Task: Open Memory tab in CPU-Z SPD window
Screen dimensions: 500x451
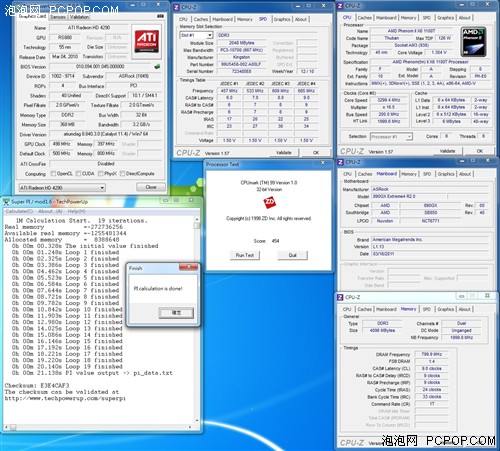Action: point(245,19)
